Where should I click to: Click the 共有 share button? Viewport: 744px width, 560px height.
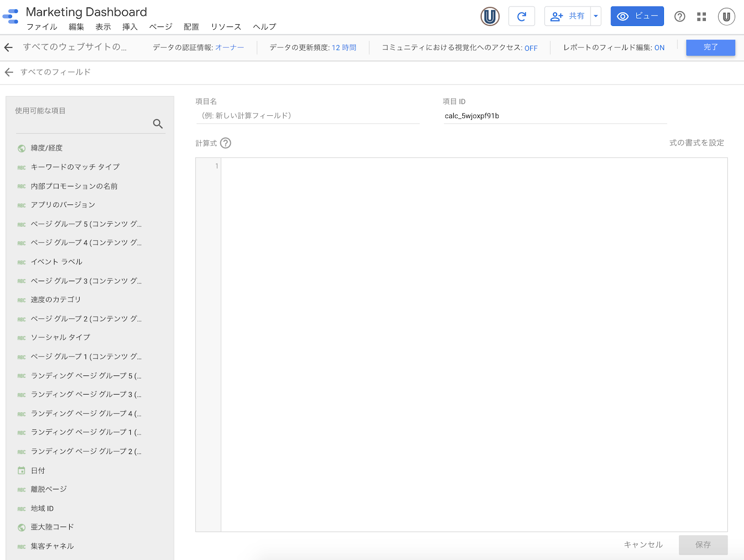tap(567, 16)
